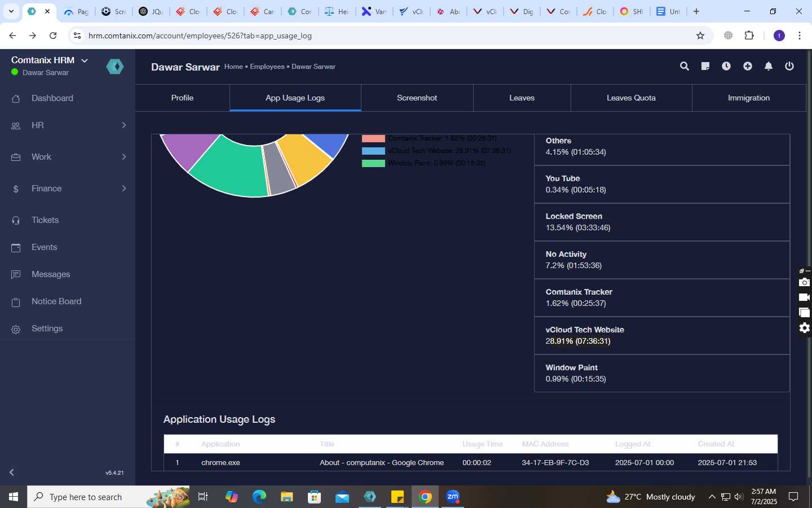
Task: Open Chrome tab search dropdown
Action: pyautogui.click(x=11, y=11)
